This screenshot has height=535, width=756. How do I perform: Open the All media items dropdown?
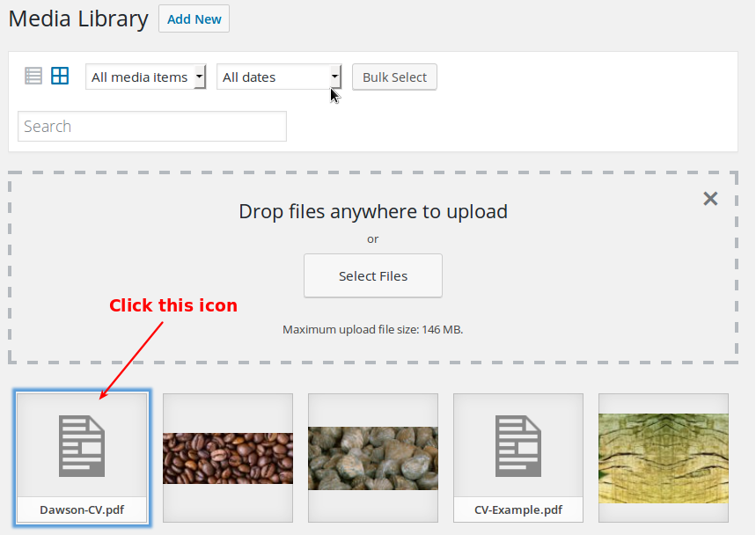[146, 77]
